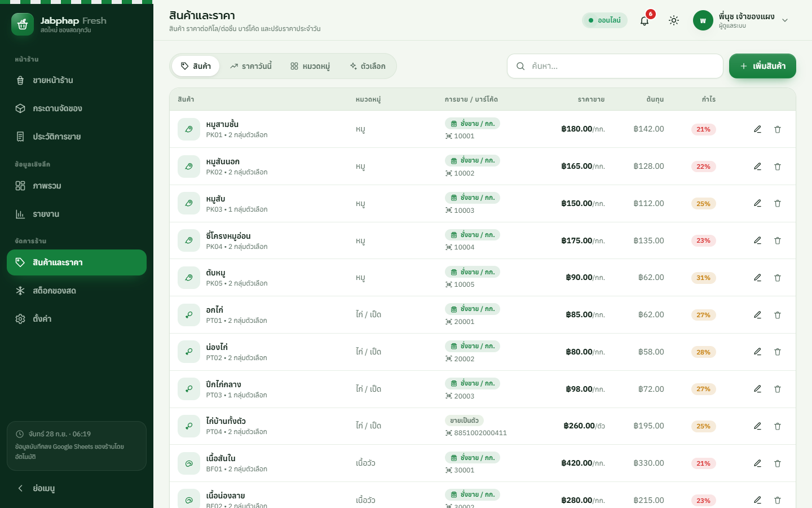812x508 pixels.
Task: Collapse sidebar with ย่อเมนู
Action: pos(77,488)
